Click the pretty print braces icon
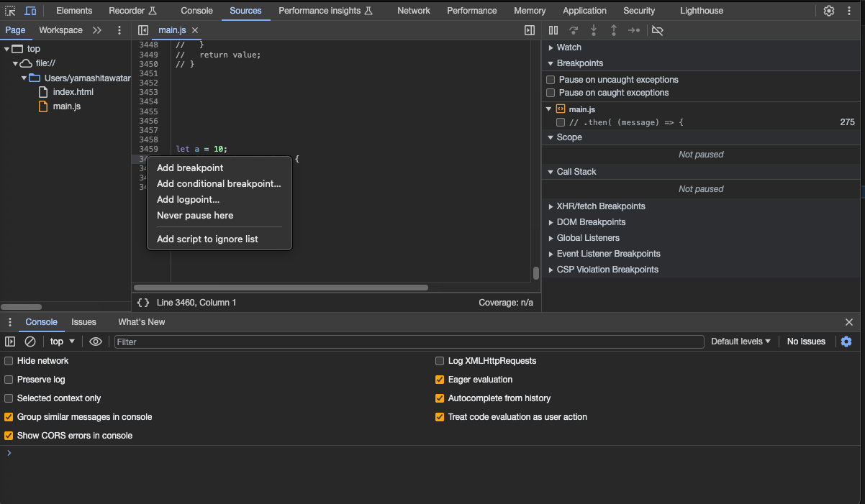 click(143, 303)
